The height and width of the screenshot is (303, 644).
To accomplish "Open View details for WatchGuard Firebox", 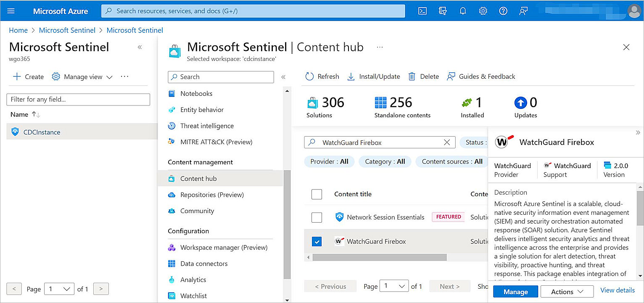I will click(x=617, y=290).
